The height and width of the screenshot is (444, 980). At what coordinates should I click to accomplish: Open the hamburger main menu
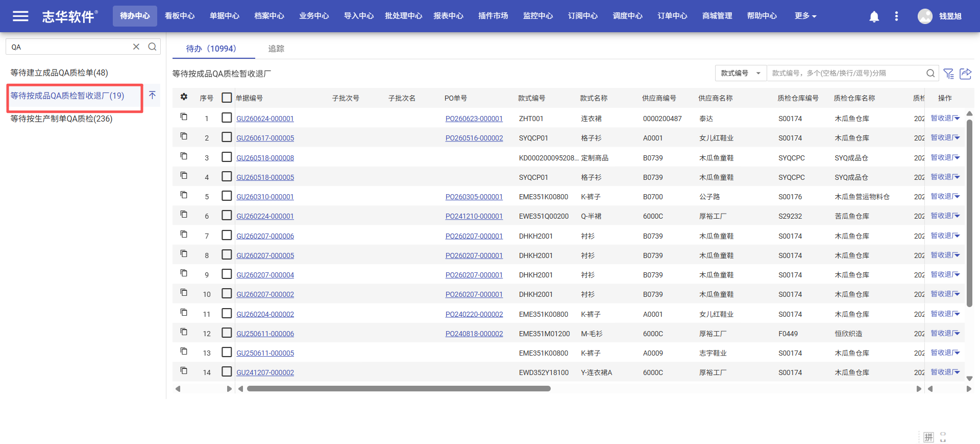click(x=20, y=16)
